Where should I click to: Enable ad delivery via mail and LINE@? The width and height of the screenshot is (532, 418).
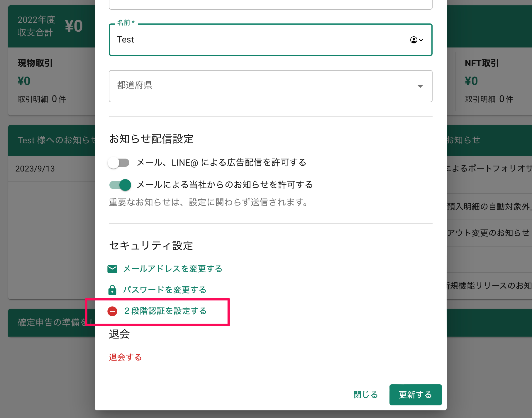(x=119, y=163)
